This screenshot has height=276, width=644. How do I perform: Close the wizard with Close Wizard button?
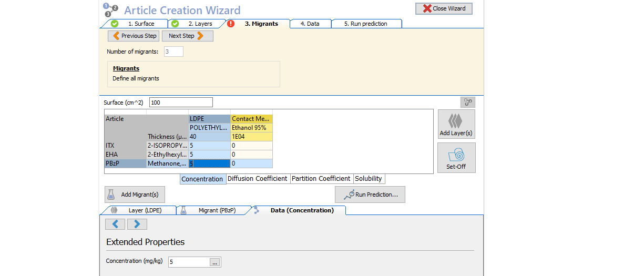(x=444, y=9)
